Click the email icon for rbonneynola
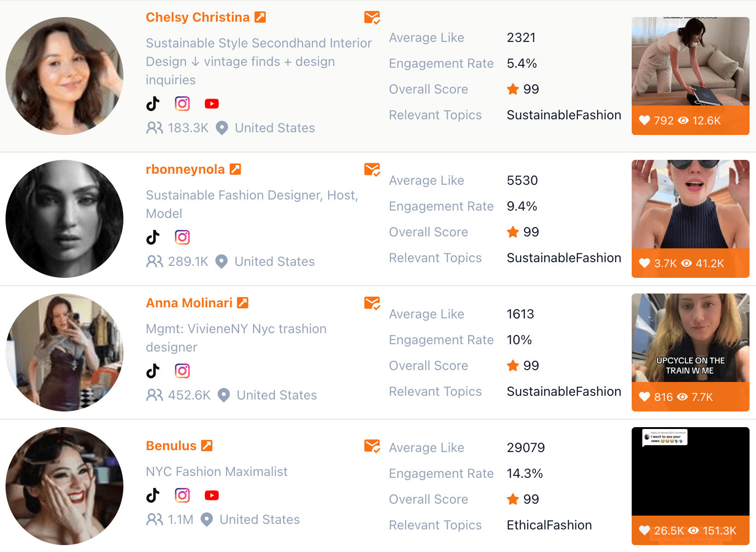The height and width of the screenshot is (552, 756). click(x=372, y=170)
